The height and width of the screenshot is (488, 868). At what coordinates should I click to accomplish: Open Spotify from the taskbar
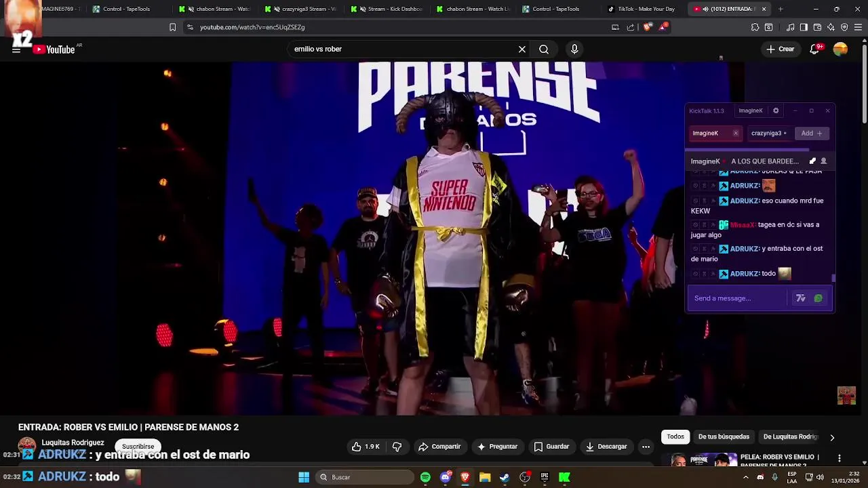click(425, 477)
